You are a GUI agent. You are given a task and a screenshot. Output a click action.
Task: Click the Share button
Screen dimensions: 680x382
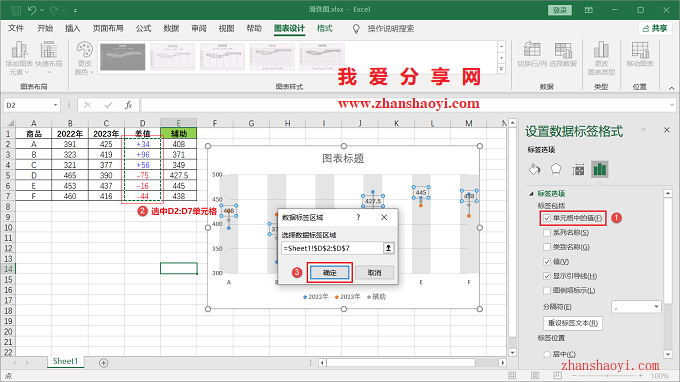tap(655, 28)
